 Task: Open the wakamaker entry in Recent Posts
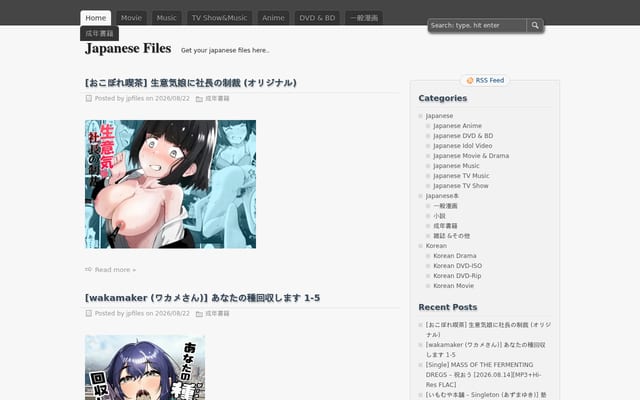click(486, 350)
